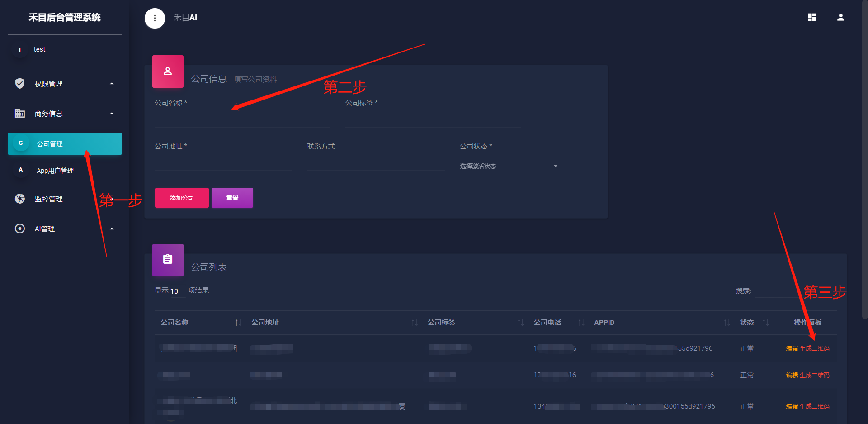Viewport: 868px width, 424px height.
Task: Click the 禾目后台管理系统 title
Action: click(x=65, y=17)
